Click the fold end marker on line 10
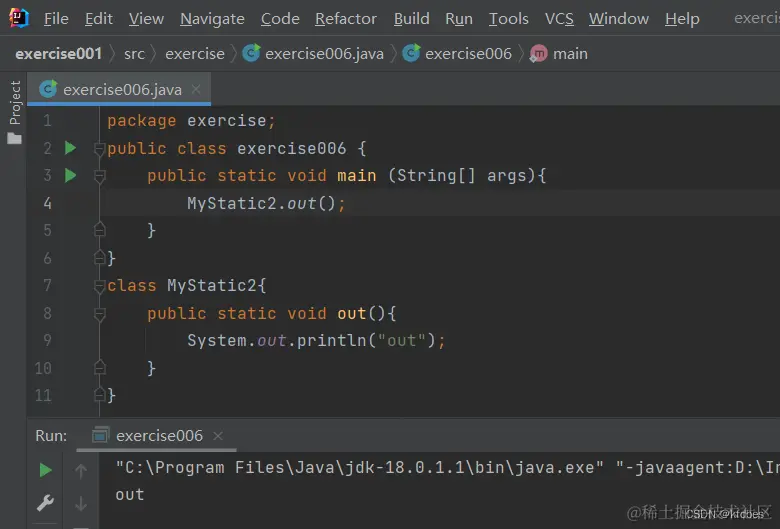The image size is (780, 529). (99, 368)
